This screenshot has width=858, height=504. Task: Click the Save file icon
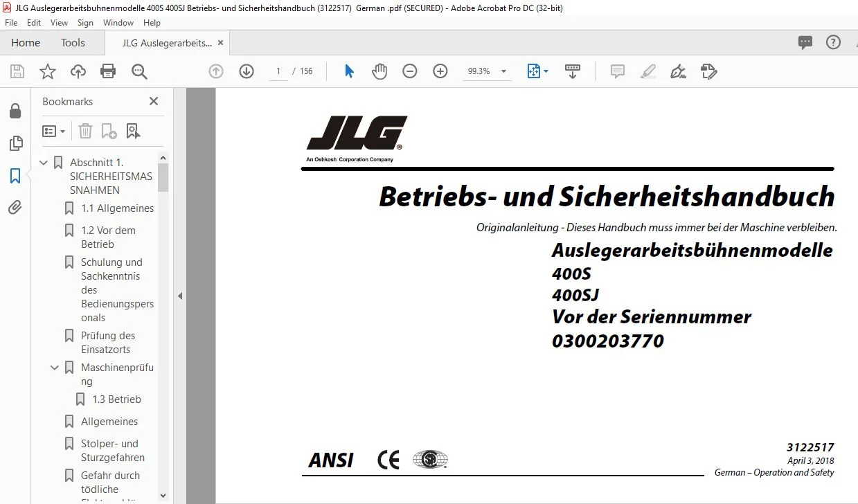click(17, 71)
